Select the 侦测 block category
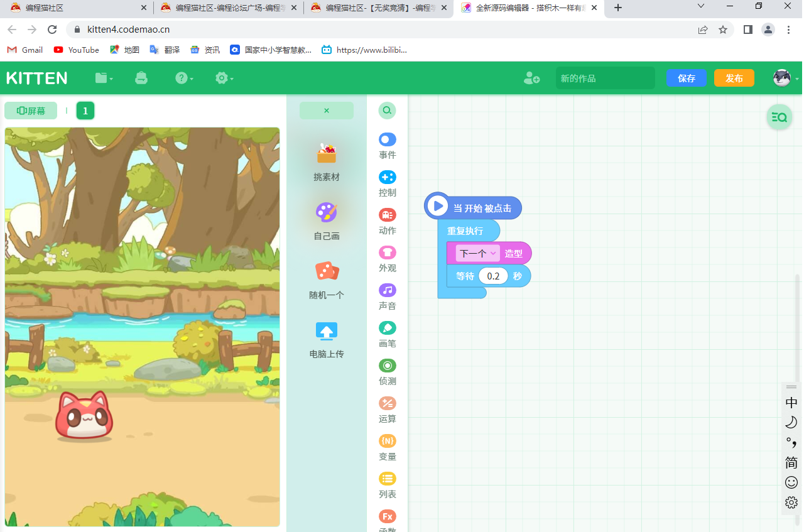The image size is (804, 532). pyautogui.click(x=388, y=372)
